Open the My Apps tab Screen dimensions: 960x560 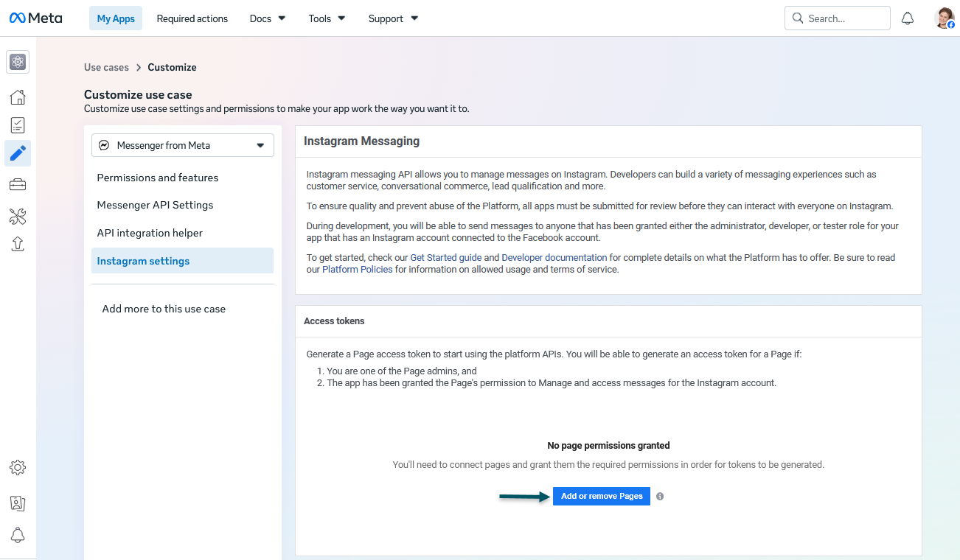pyautogui.click(x=116, y=18)
